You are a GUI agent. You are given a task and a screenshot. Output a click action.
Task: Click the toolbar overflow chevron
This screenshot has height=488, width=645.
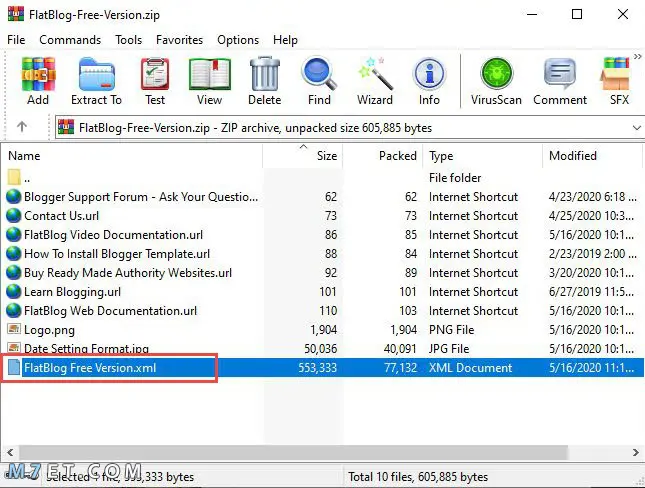637,56
